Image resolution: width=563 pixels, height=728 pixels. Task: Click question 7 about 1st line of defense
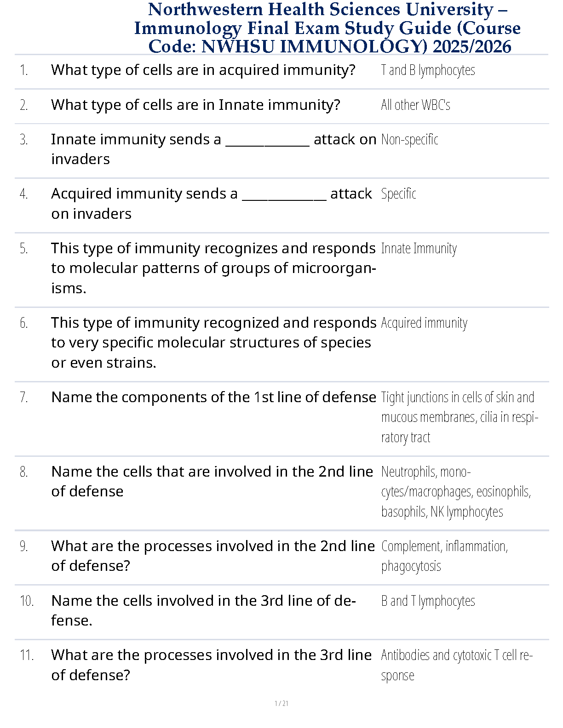[213, 397]
